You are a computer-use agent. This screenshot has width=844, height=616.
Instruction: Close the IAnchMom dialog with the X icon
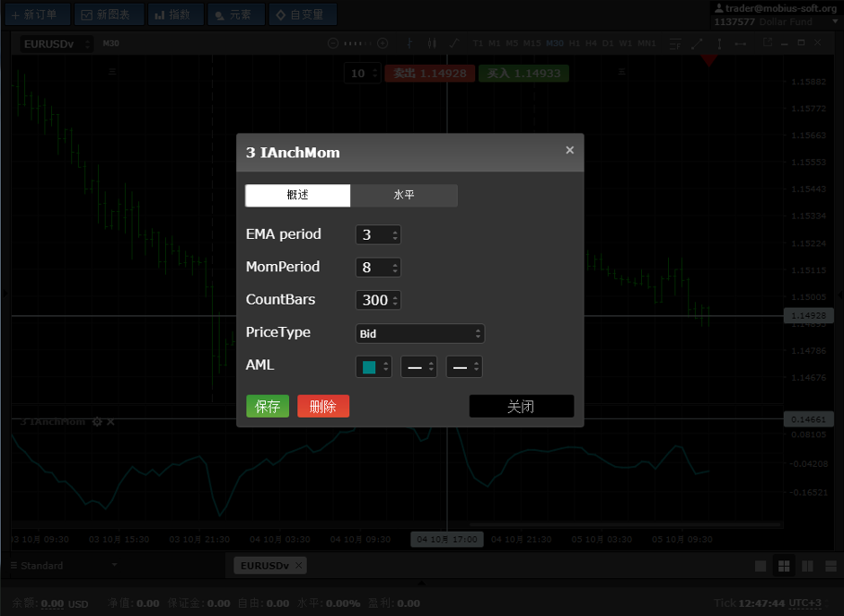[x=569, y=150]
